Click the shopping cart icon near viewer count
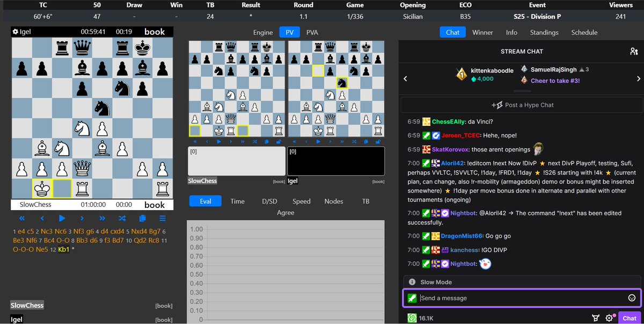 [x=596, y=318]
